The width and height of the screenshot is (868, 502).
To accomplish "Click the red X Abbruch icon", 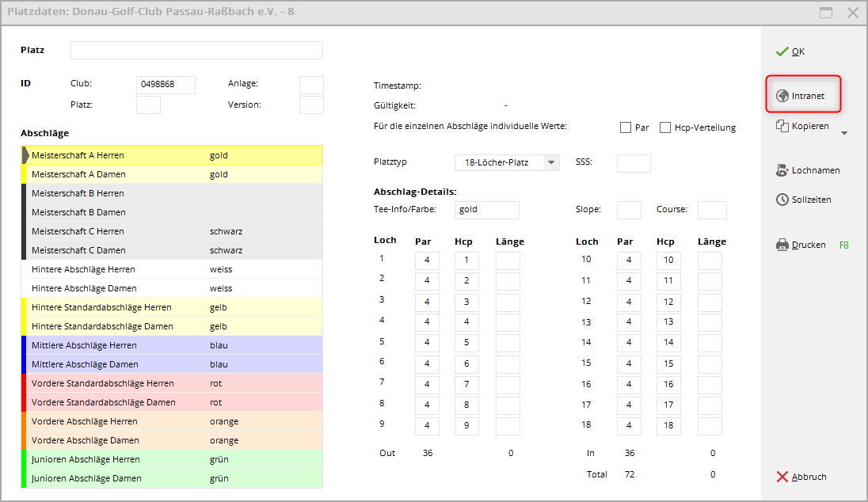I will coord(782,477).
